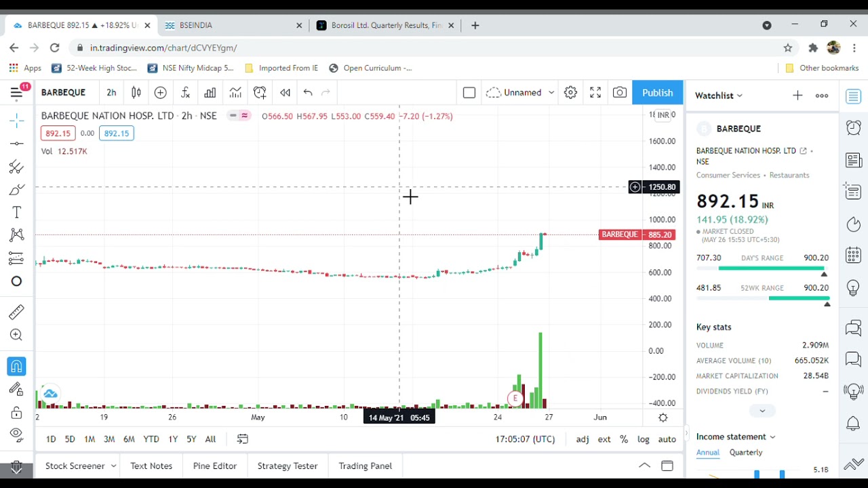The width and height of the screenshot is (868, 488).
Task: Hide all drawings with eye icon
Action: (x=17, y=434)
